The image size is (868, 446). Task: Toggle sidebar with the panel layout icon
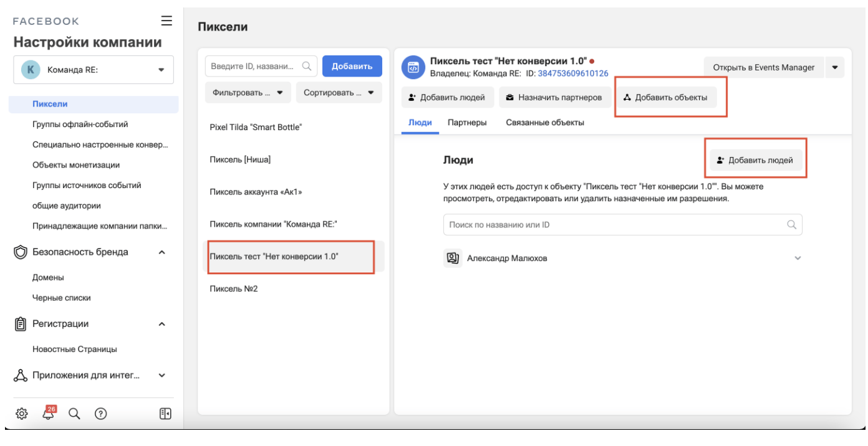pyautogui.click(x=165, y=414)
